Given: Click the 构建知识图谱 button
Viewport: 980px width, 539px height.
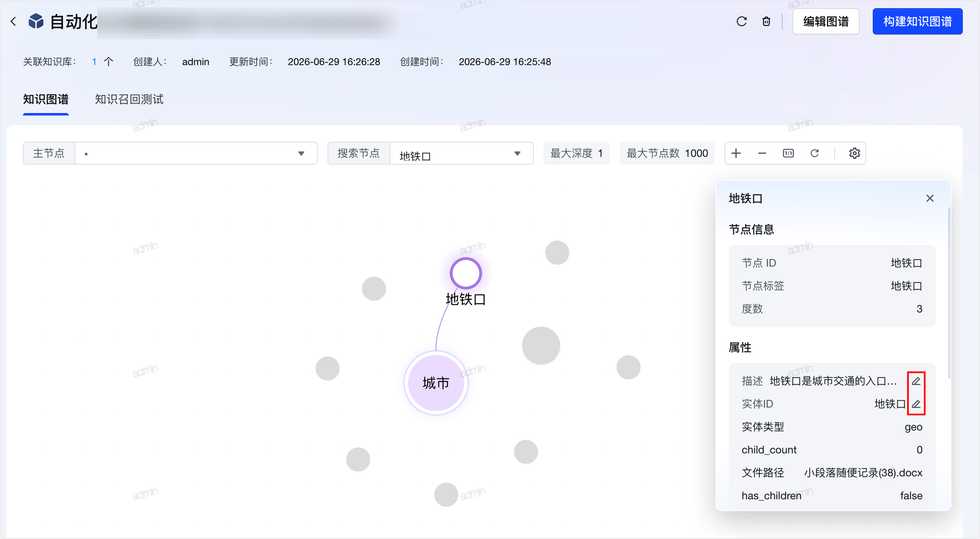Looking at the screenshot, I should 918,21.
